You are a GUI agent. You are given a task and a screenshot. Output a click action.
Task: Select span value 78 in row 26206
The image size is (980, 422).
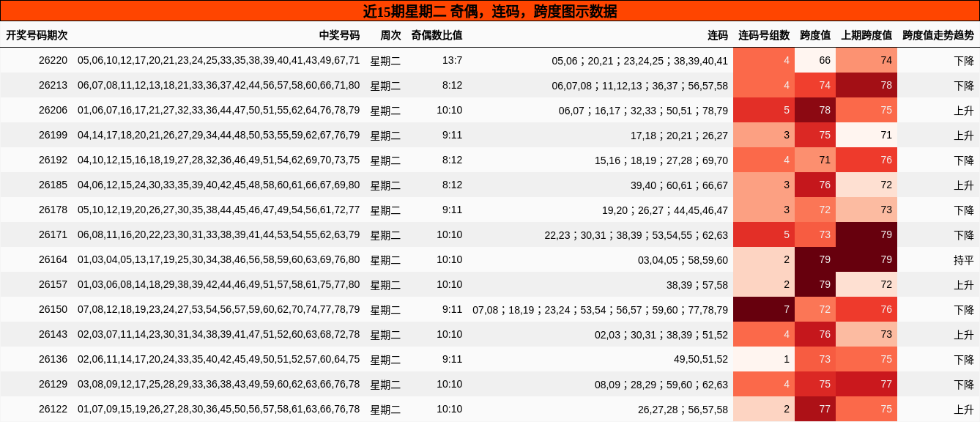815,110
